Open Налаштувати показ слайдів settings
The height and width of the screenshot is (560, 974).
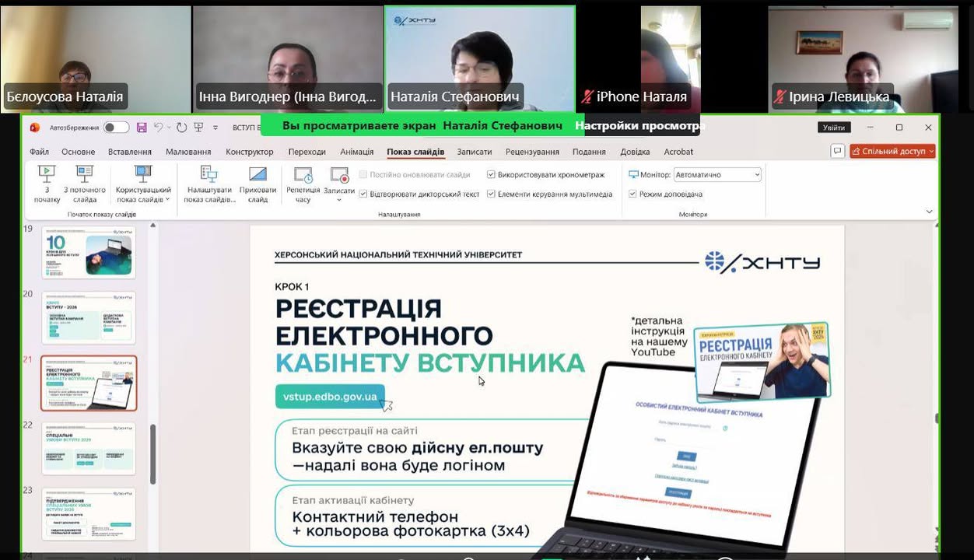click(209, 185)
